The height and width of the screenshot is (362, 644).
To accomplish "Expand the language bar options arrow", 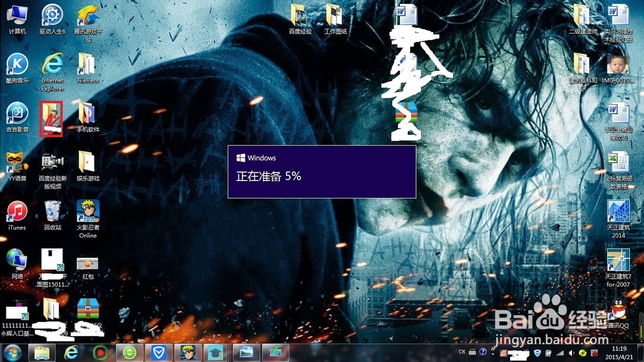I will coord(493,354).
